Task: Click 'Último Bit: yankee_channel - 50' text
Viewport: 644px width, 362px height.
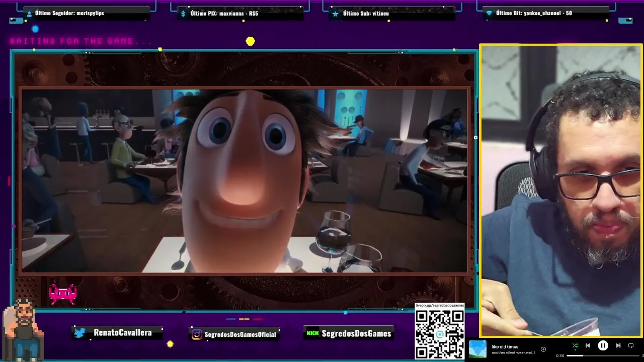Action: (x=534, y=13)
